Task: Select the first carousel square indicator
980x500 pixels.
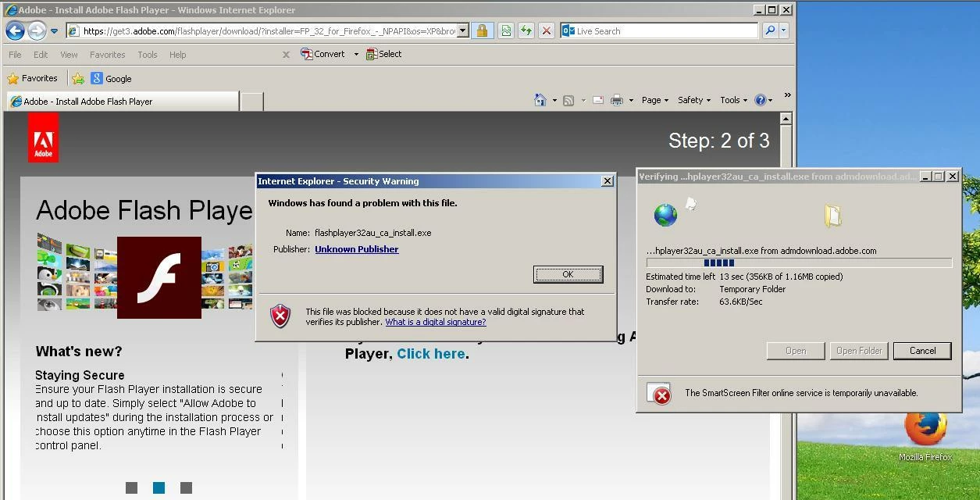Action: pos(131,487)
